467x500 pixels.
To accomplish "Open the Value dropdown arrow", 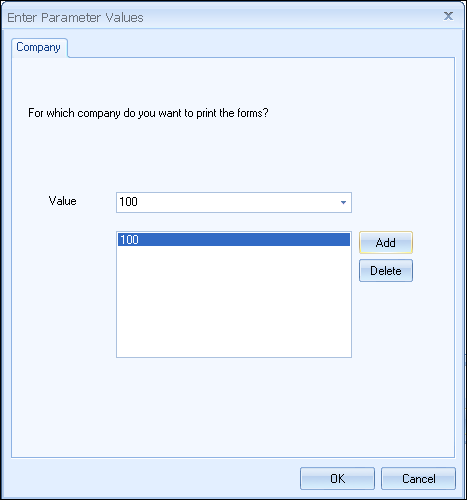I will click(343, 202).
